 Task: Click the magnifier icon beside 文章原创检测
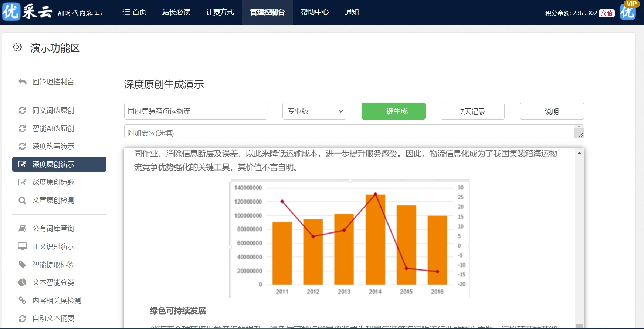[x=22, y=201]
